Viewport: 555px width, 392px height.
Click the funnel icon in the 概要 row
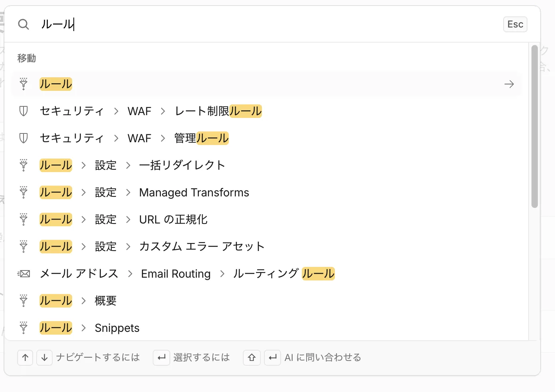[x=24, y=301]
